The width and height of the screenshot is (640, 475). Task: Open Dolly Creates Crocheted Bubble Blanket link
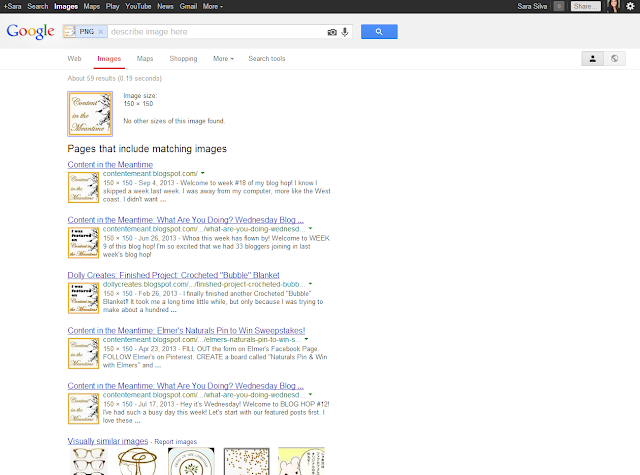173,275
